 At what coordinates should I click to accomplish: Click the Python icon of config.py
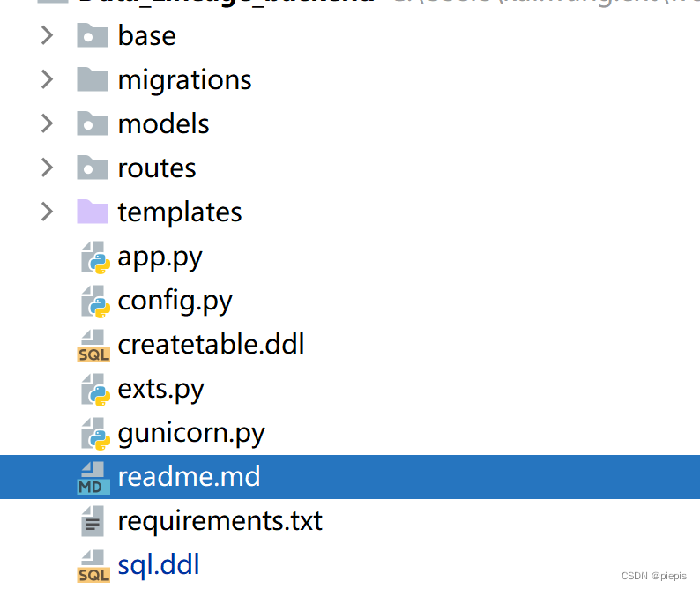(95, 302)
